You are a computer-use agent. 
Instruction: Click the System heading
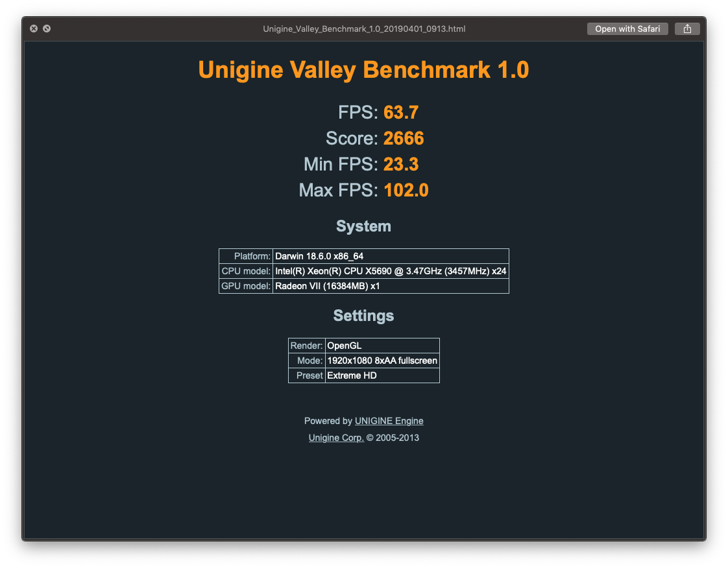(x=363, y=226)
